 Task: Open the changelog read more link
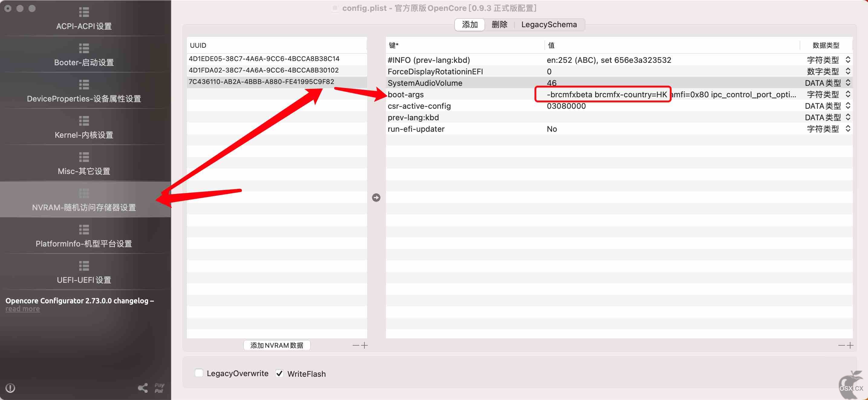(x=23, y=309)
